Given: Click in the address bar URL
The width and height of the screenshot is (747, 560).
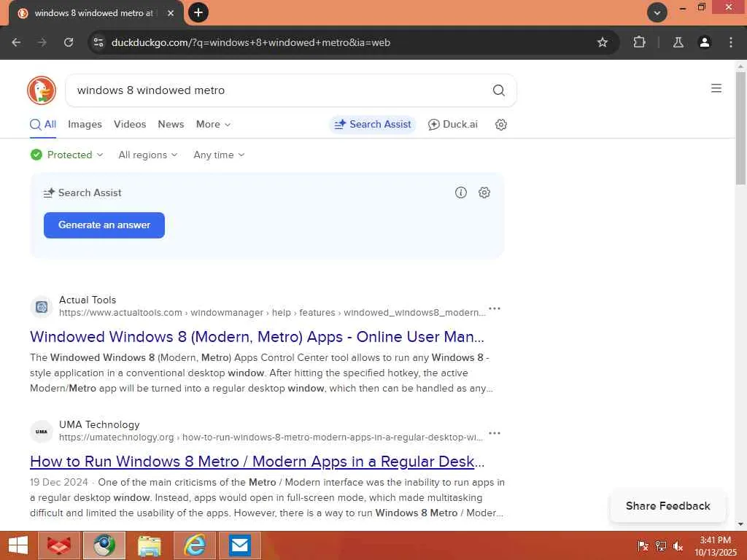Looking at the screenshot, I should click(251, 42).
